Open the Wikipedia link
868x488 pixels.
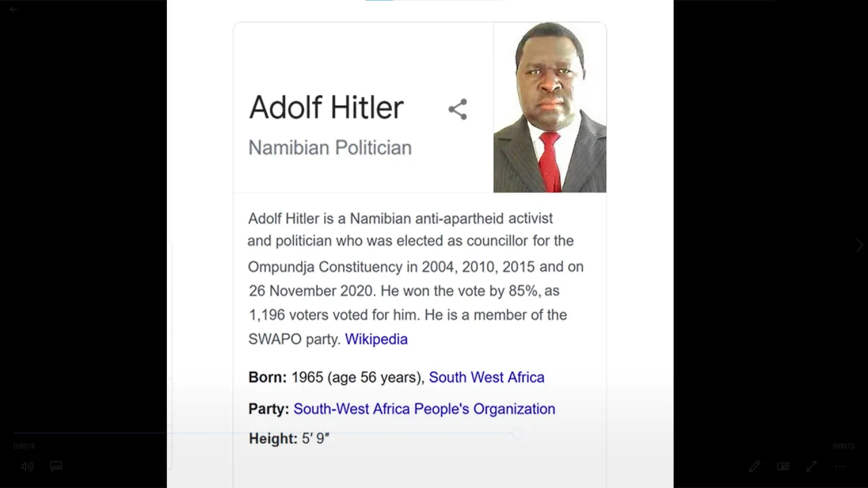(x=376, y=339)
